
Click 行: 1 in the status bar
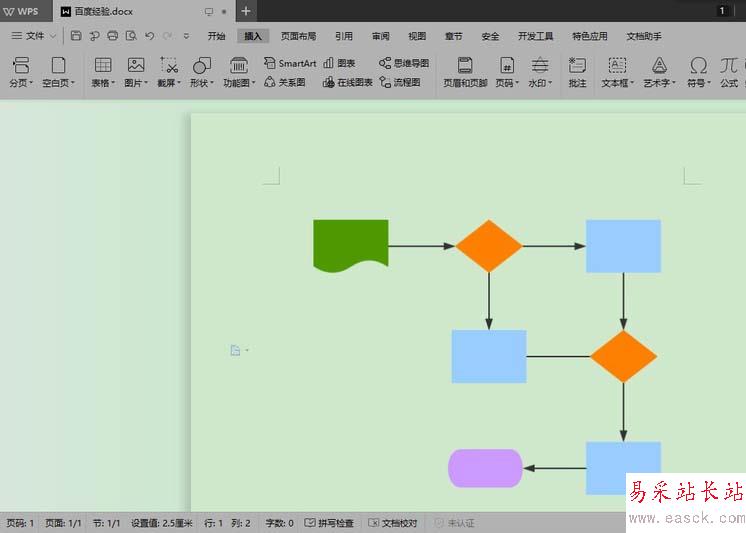pos(213,523)
